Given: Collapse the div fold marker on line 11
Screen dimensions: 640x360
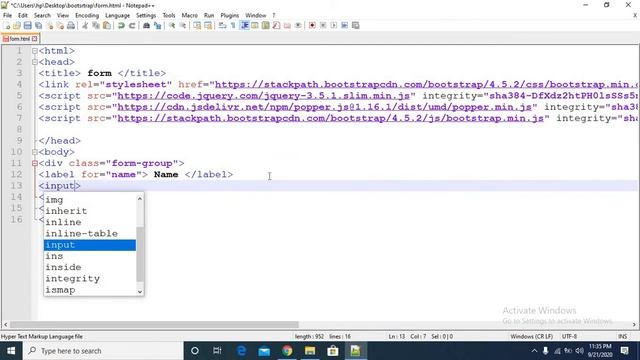Looking at the screenshot, I should click(x=35, y=163).
